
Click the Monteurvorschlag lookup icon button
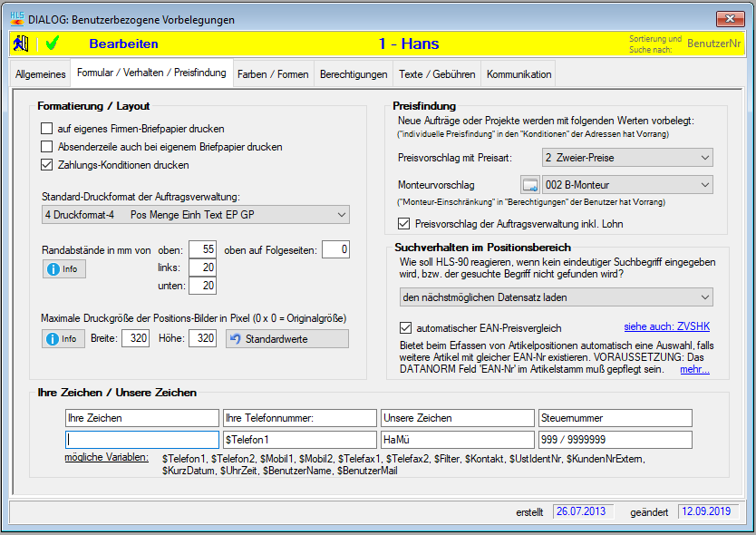tap(530, 185)
